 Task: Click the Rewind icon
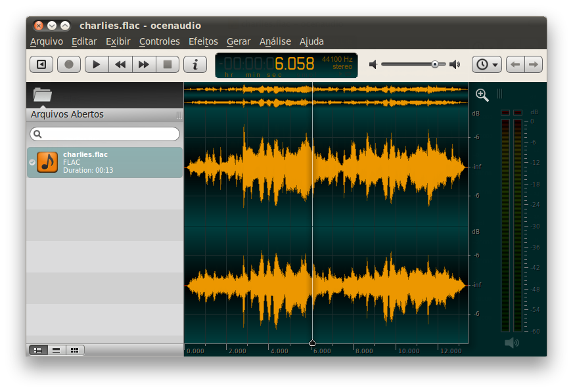click(x=119, y=64)
